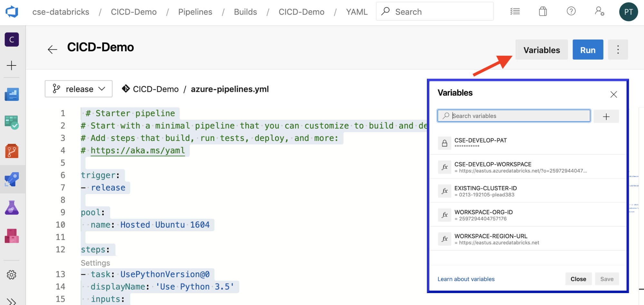Open the release branch selector
This screenshot has height=305, width=644.
[x=78, y=89]
